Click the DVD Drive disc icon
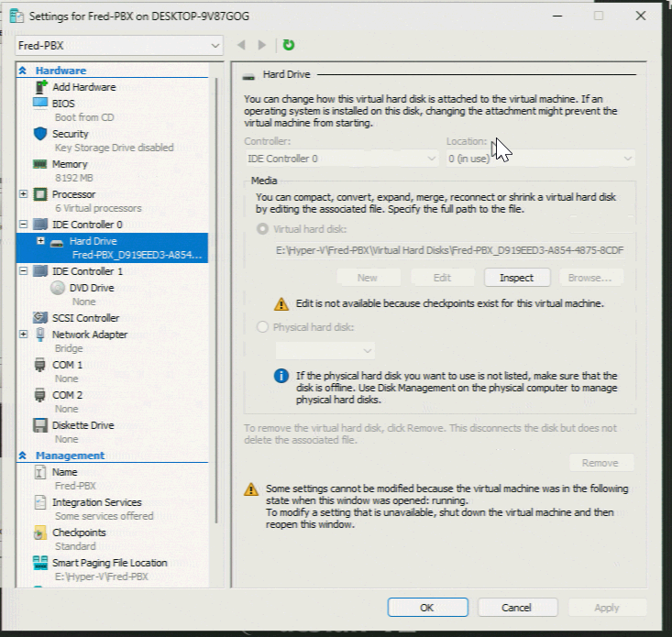 tap(57, 288)
